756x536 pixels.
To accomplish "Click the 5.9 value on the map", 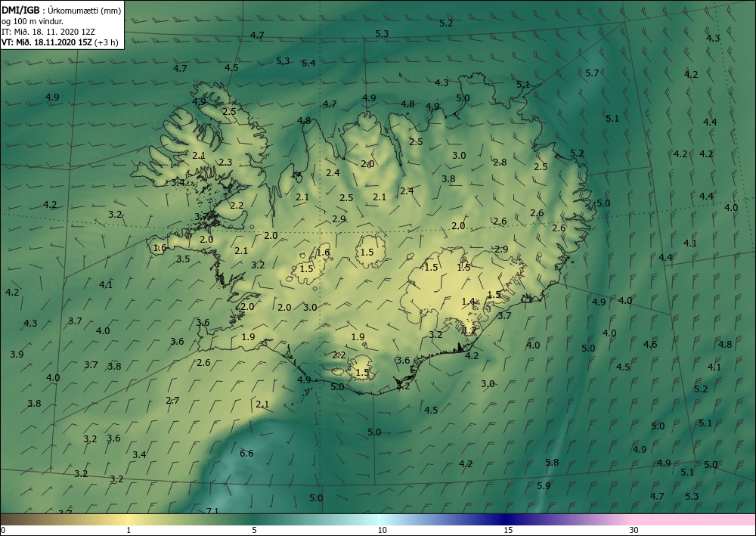I will coord(544,486).
